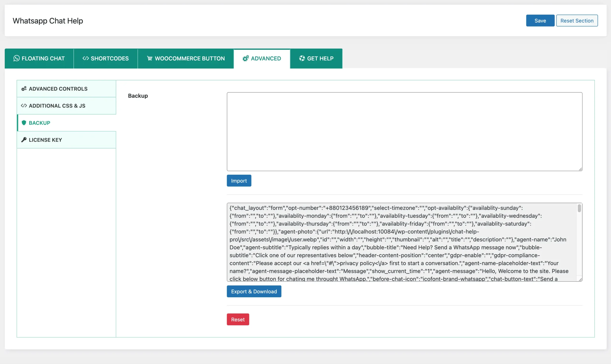The image size is (611, 364).
Task: Open the Get Help tab
Action: click(x=316, y=58)
